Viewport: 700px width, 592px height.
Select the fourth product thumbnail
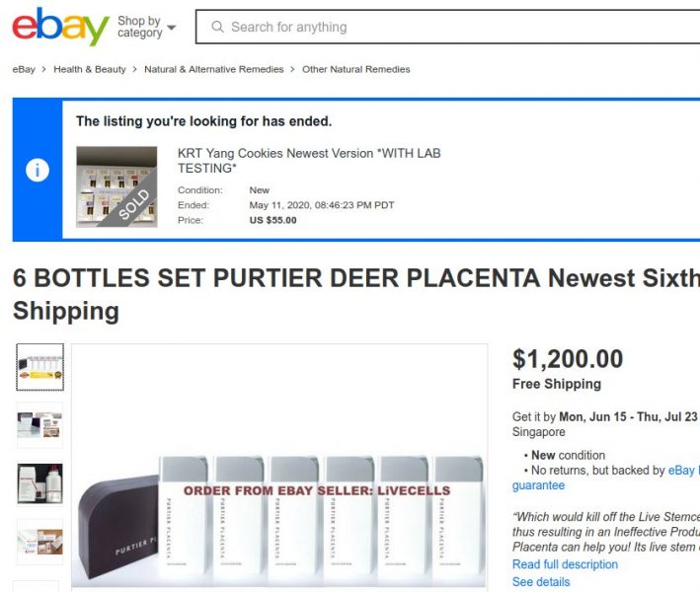39,541
